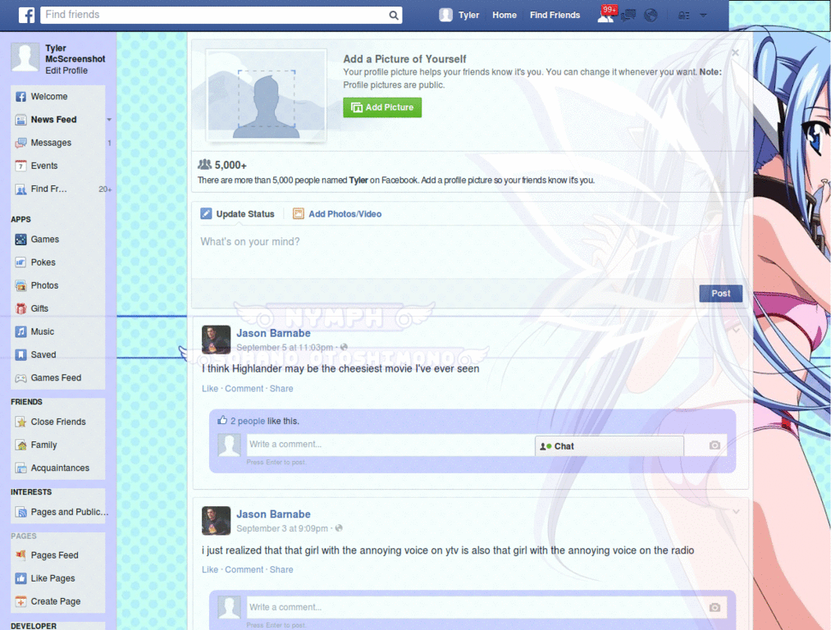The height and width of the screenshot is (630, 840).
Task: Click the Welcome icon in sidebar
Action: pyautogui.click(x=21, y=97)
